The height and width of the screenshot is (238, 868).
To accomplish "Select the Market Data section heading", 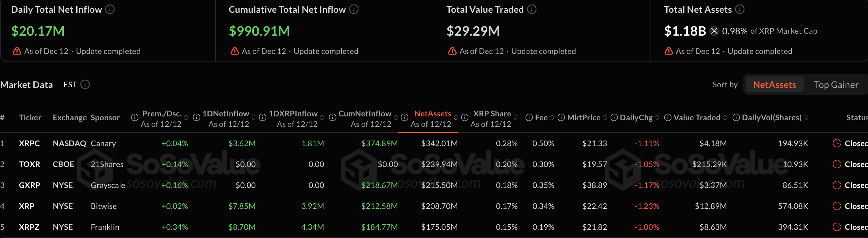I will [x=26, y=84].
